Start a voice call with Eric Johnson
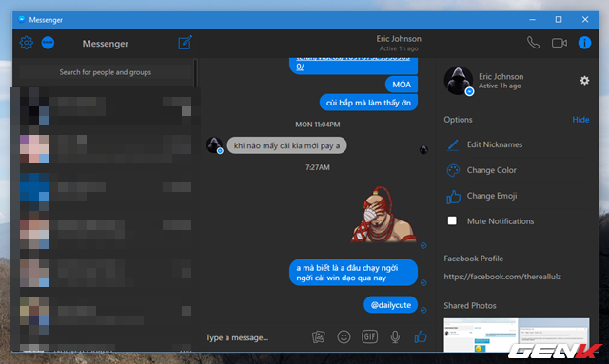 pyautogui.click(x=533, y=43)
